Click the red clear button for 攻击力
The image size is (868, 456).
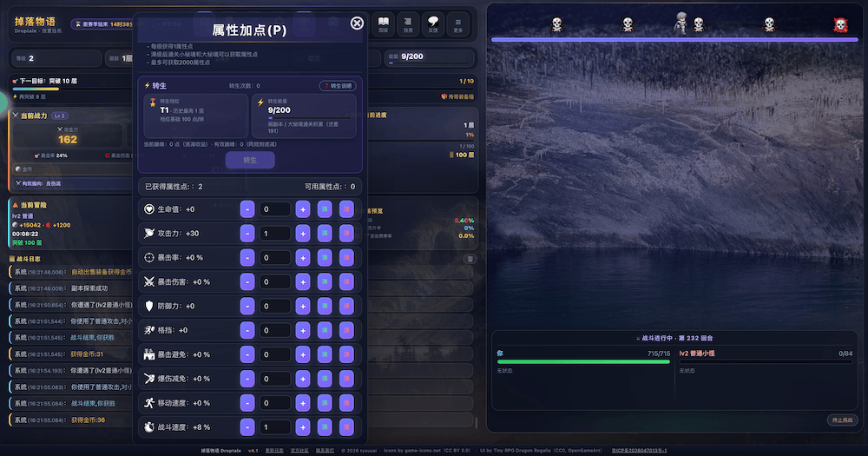[x=346, y=234]
